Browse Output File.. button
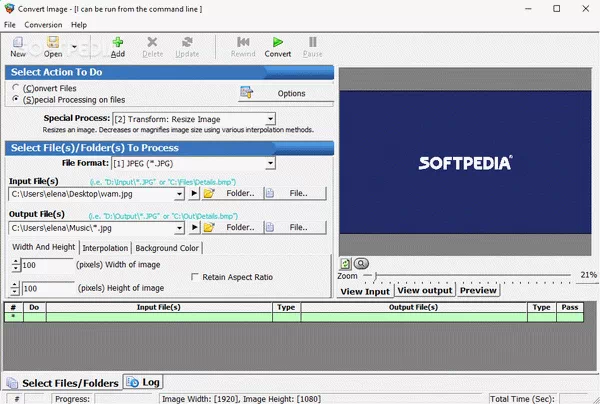Image resolution: width=600 pixels, height=404 pixels. 295,228
